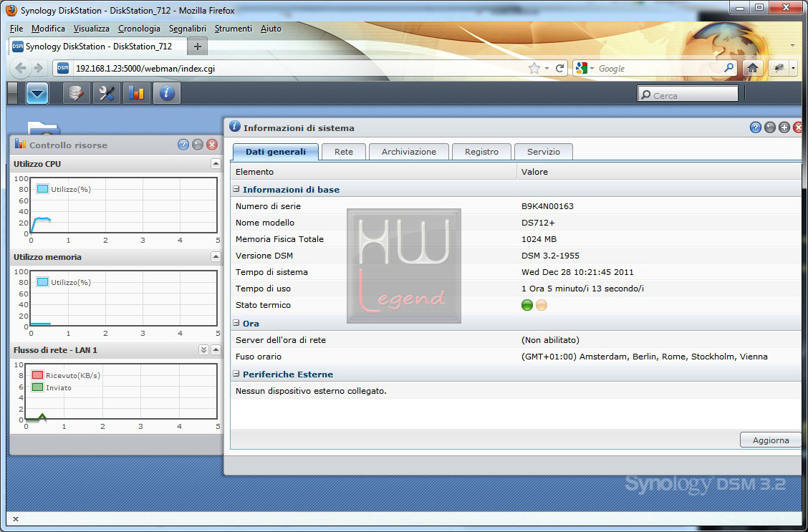The height and width of the screenshot is (532, 808).
Task: Click the blue Utilizzo(%) swatch in memory chart
Action: pyautogui.click(x=43, y=281)
